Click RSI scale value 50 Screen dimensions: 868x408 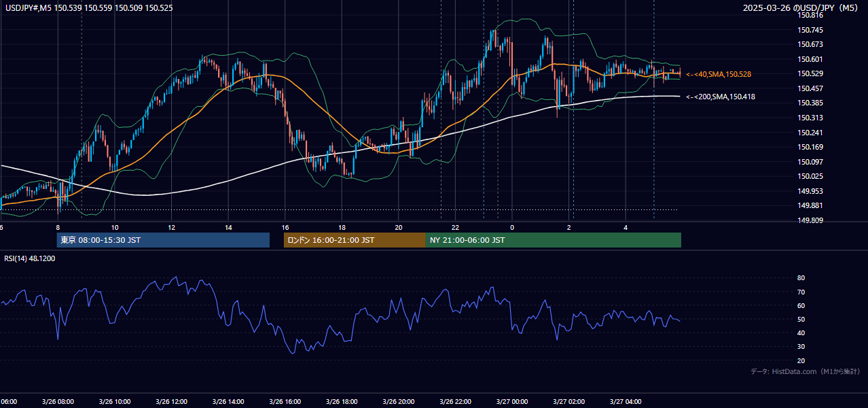[801, 319]
